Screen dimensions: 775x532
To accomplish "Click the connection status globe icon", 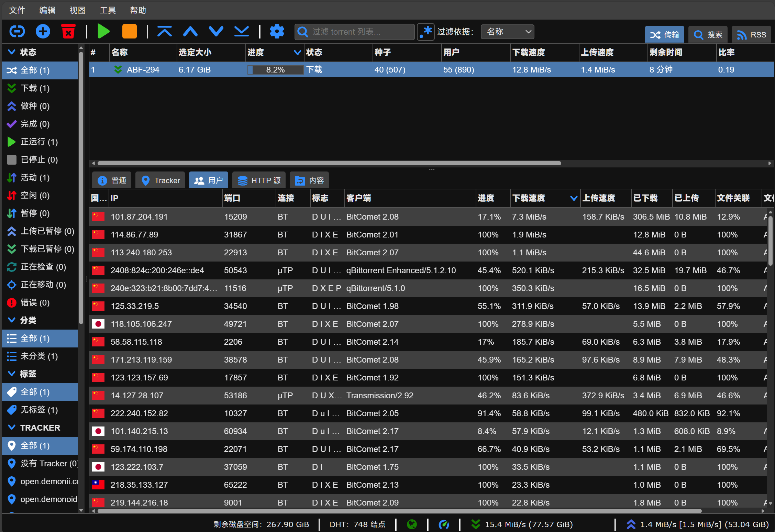I will click(x=412, y=524).
